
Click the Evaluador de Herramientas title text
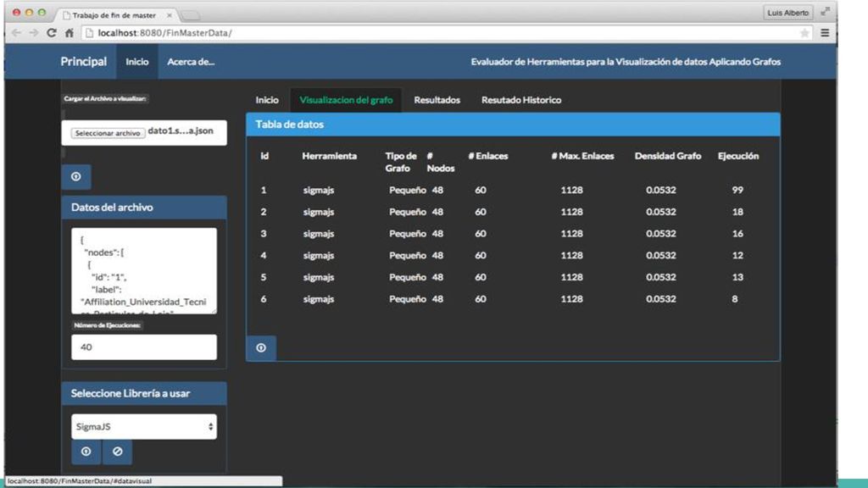tap(626, 62)
